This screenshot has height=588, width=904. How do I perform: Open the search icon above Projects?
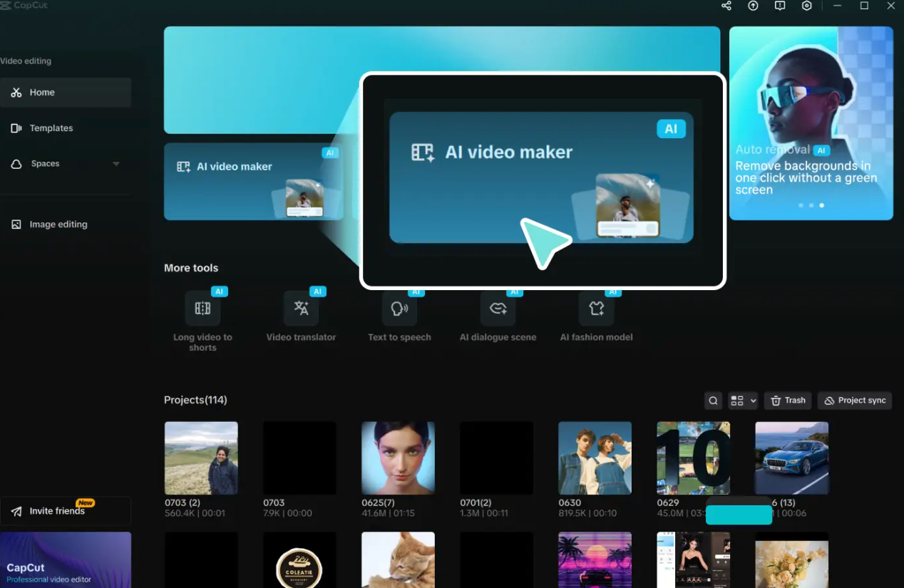coord(713,400)
